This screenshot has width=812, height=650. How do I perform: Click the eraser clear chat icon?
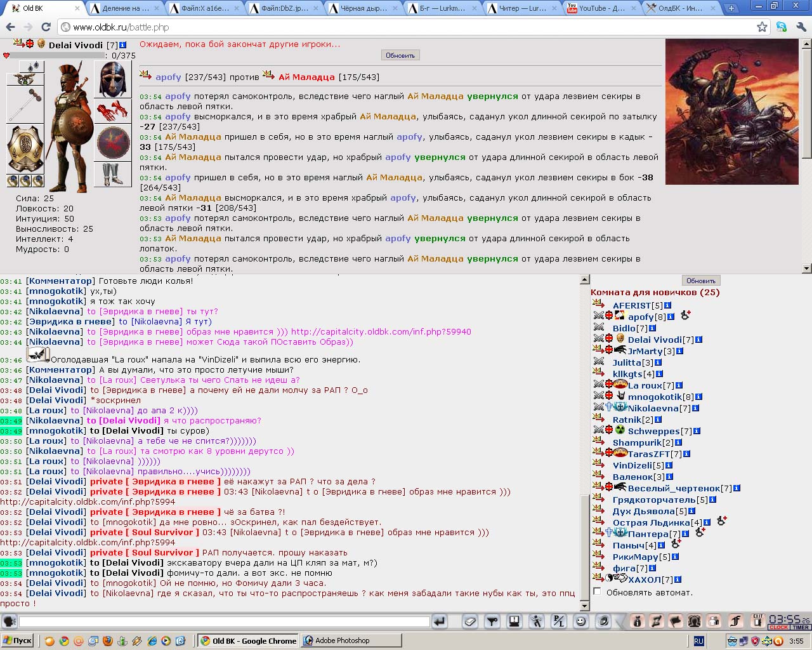click(470, 621)
